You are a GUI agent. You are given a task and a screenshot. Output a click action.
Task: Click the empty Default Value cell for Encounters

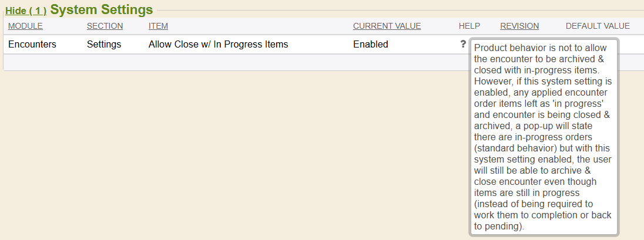tap(631, 44)
